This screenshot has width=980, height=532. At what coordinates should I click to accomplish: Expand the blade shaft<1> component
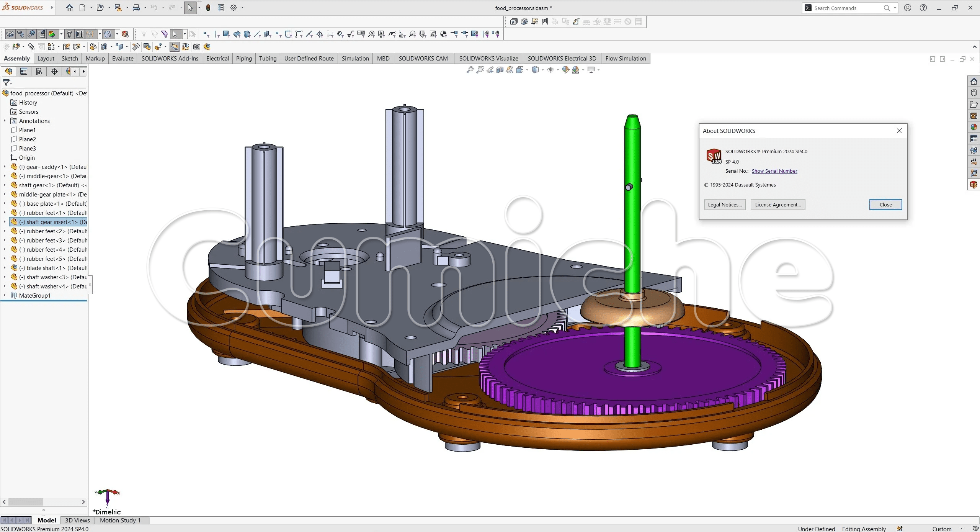click(5, 268)
